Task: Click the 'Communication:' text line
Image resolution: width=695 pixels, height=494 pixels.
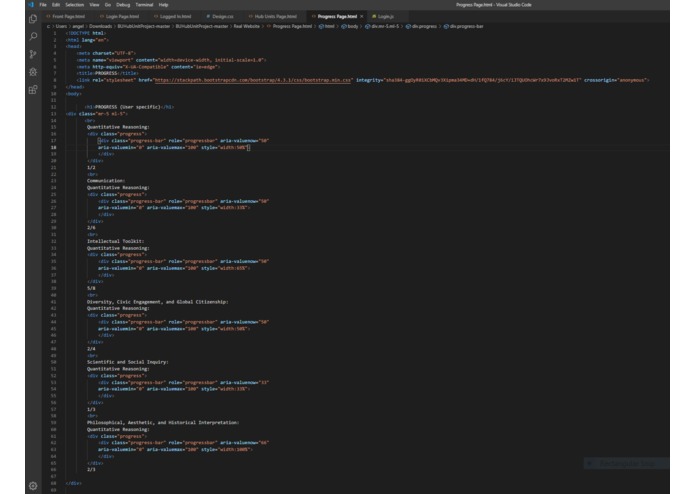Action: (106, 181)
